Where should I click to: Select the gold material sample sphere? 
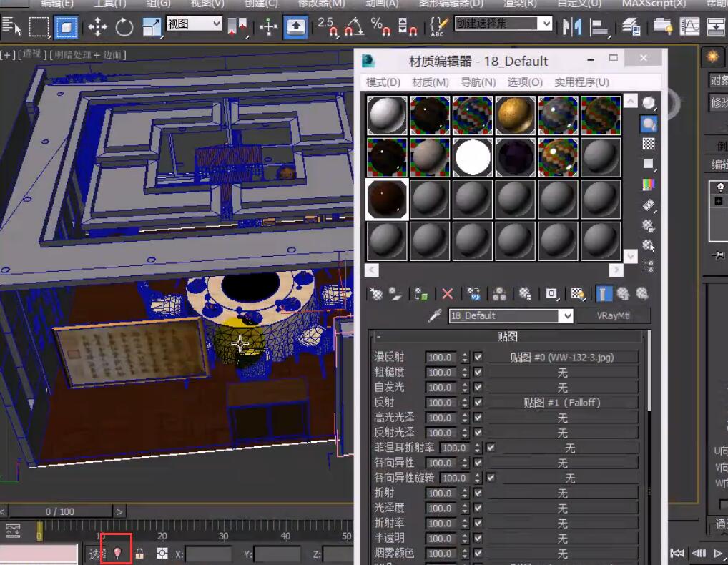[516, 115]
